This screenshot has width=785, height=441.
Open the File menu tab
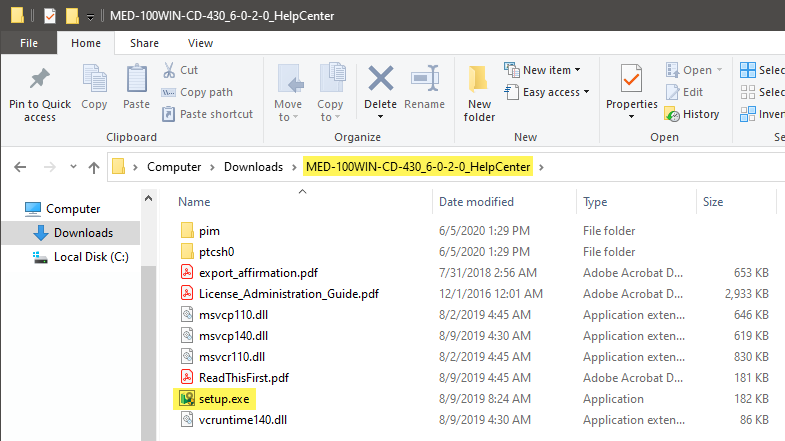[x=29, y=43]
